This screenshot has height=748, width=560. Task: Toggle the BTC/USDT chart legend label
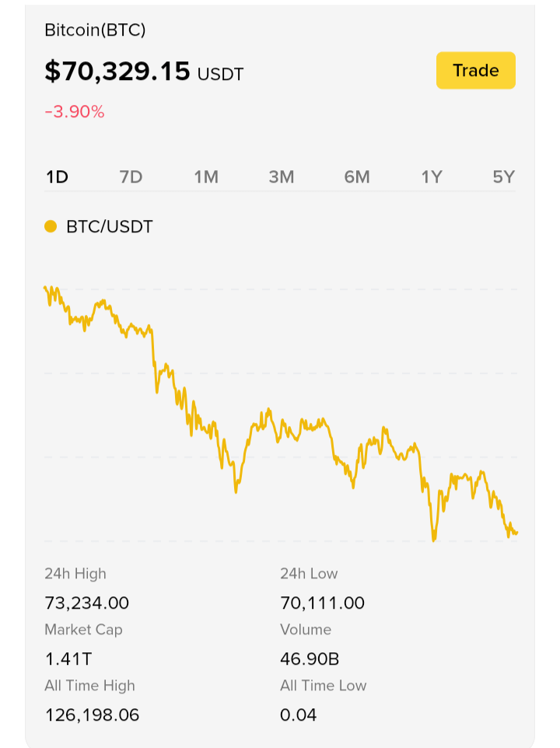[109, 226]
